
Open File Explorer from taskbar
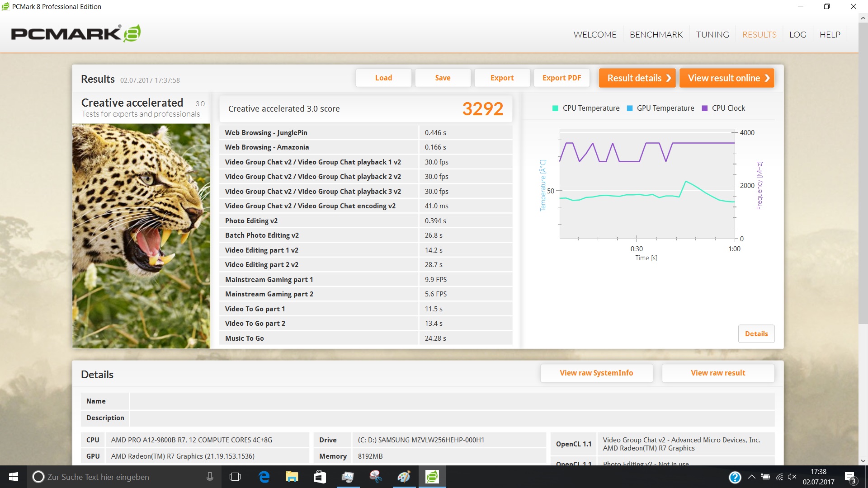[292, 477]
